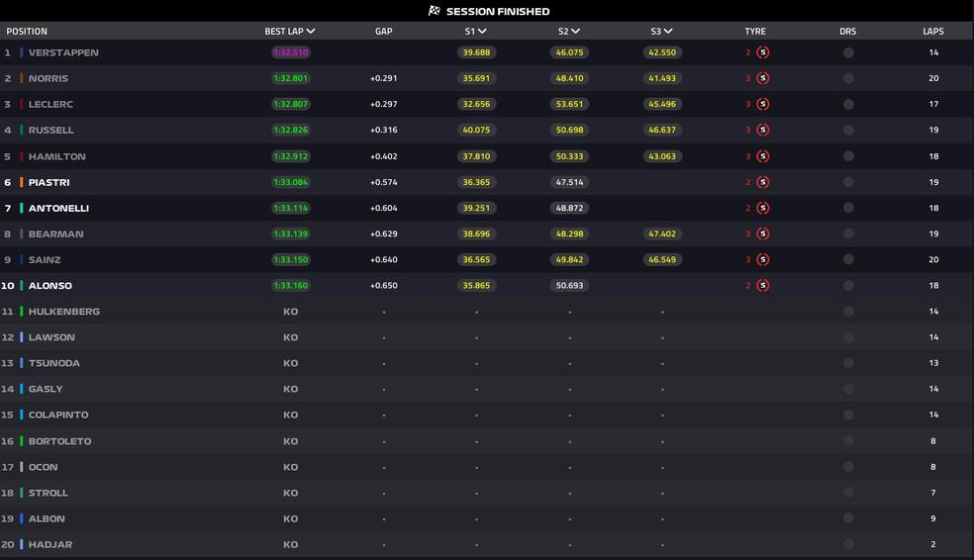Click Piastri's 47.514 sector two time
The height and width of the screenshot is (560, 974).
click(x=569, y=182)
